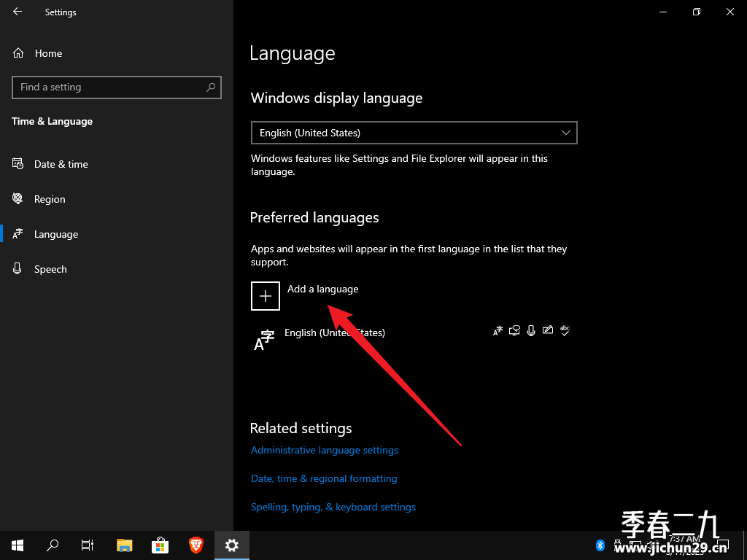Image resolution: width=747 pixels, height=560 pixels.
Task: Click the search magnifier in Find a setting
Action: (x=211, y=87)
